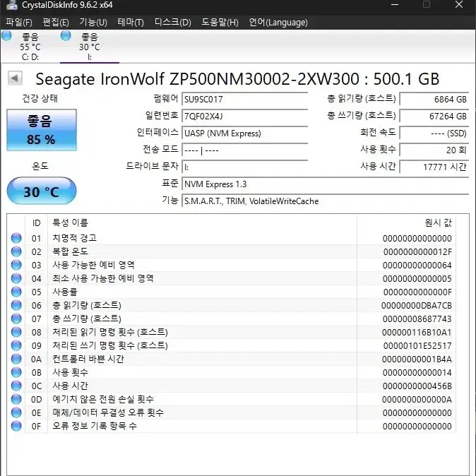Open the 언어(Language) menu
The width and height of the screenshot is (476, 476).
click(x=278, y=22)
